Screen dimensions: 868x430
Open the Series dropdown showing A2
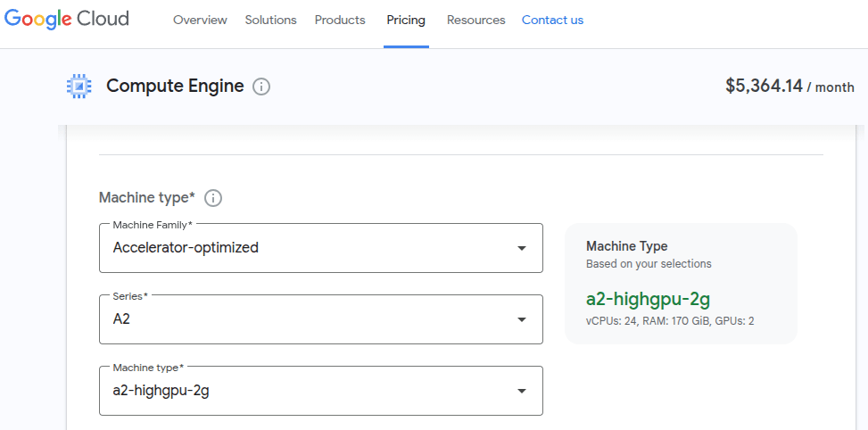[321, 319]
